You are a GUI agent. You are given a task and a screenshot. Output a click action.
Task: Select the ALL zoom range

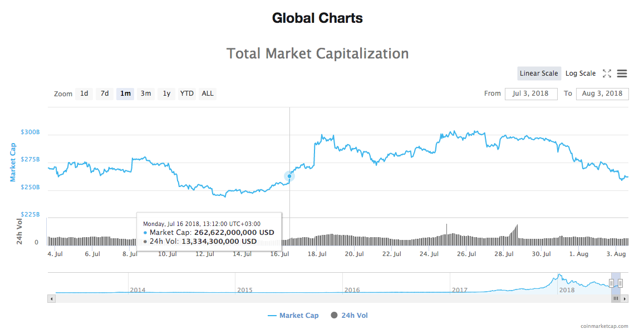[207, 94]
